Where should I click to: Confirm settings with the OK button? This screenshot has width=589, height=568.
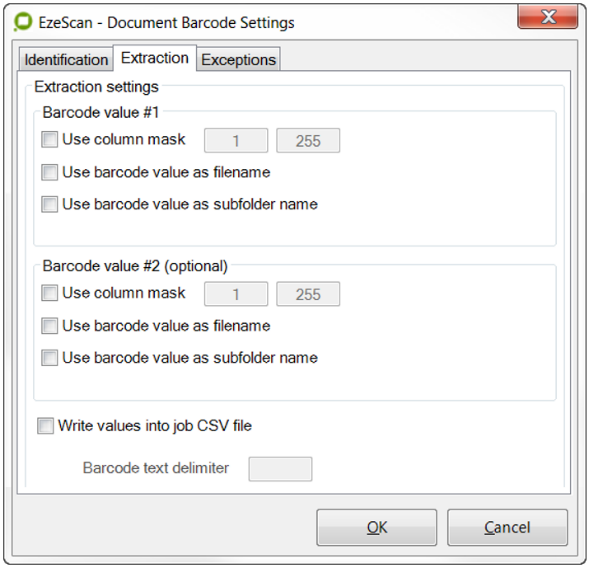tap(376, 527)
